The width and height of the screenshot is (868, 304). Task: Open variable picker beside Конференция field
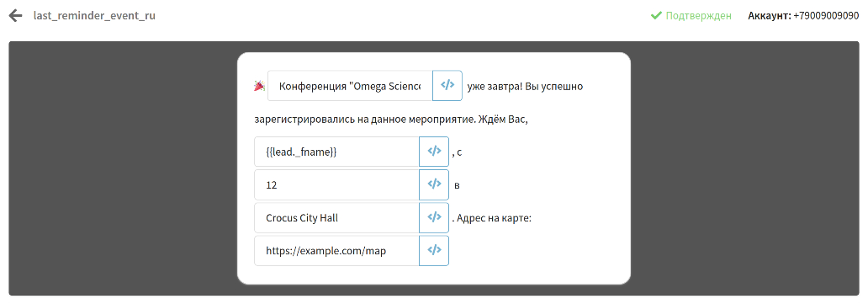(447, 85)
